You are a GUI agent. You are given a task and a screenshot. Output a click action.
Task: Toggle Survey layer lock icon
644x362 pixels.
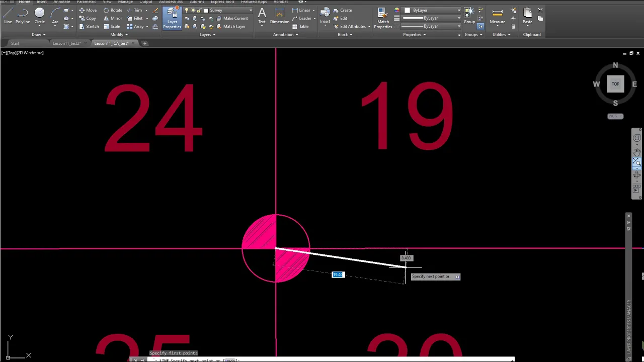199,10
